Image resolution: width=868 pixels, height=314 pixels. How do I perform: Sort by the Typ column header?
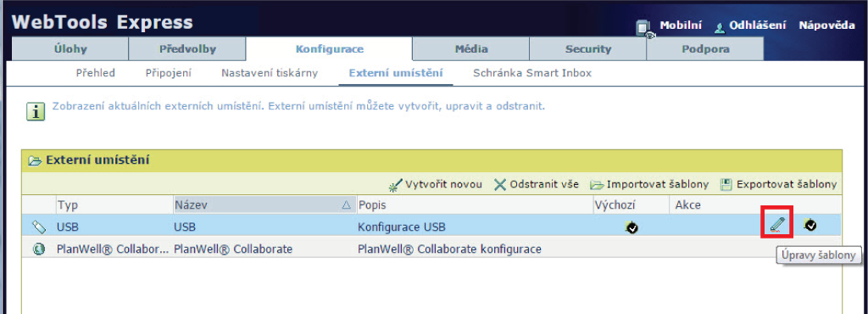pyautogui.click(x=67, y=205)
